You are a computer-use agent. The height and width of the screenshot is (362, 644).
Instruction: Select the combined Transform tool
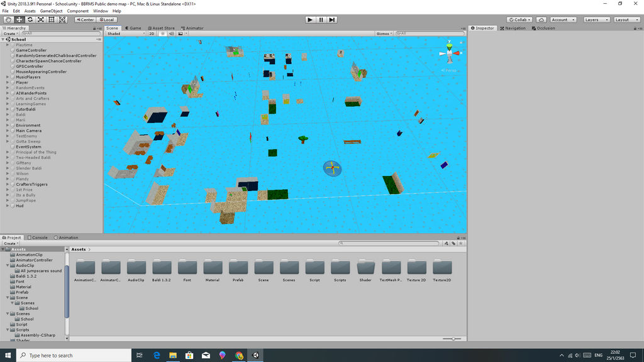[x=62, y=19]
